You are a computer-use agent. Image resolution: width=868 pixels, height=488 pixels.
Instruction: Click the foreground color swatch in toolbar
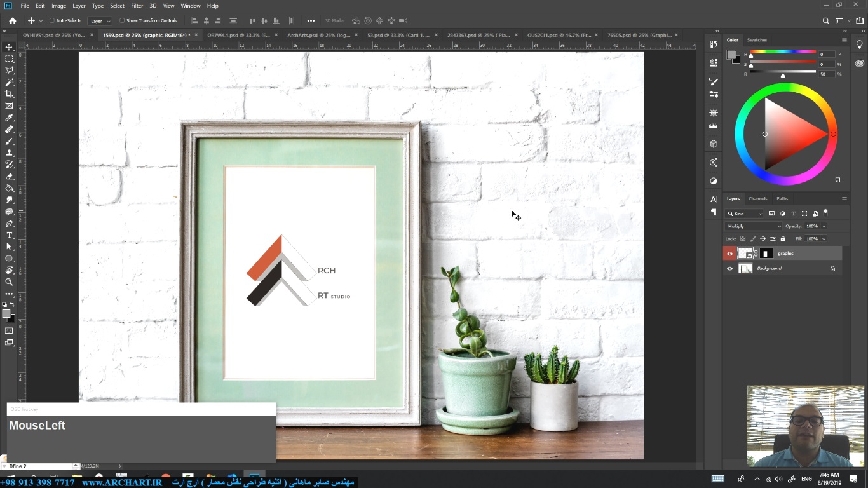[6, 314]
